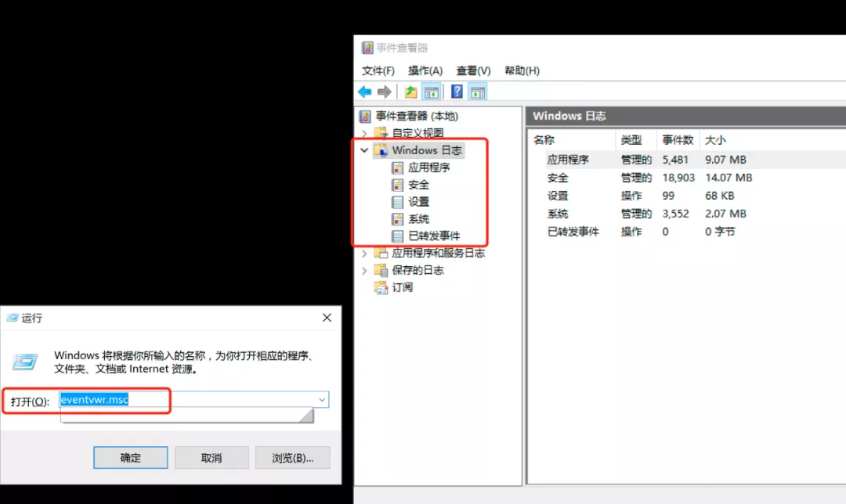Collapse the Windows 日志 tree node

pos(365,150)
